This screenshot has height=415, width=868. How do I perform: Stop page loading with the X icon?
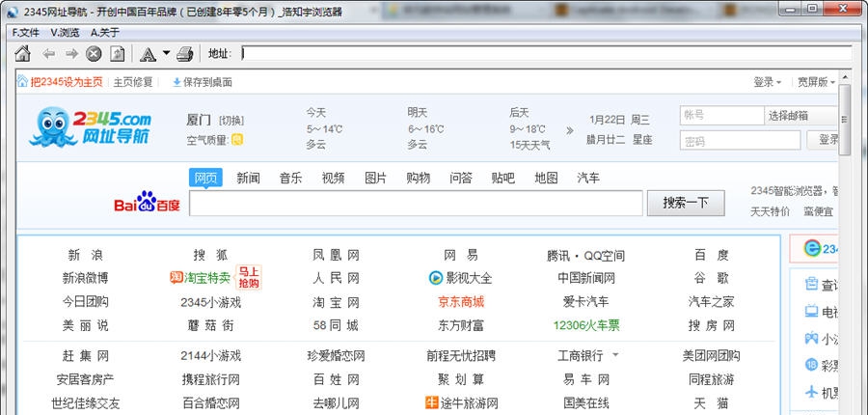click(94, 54)
